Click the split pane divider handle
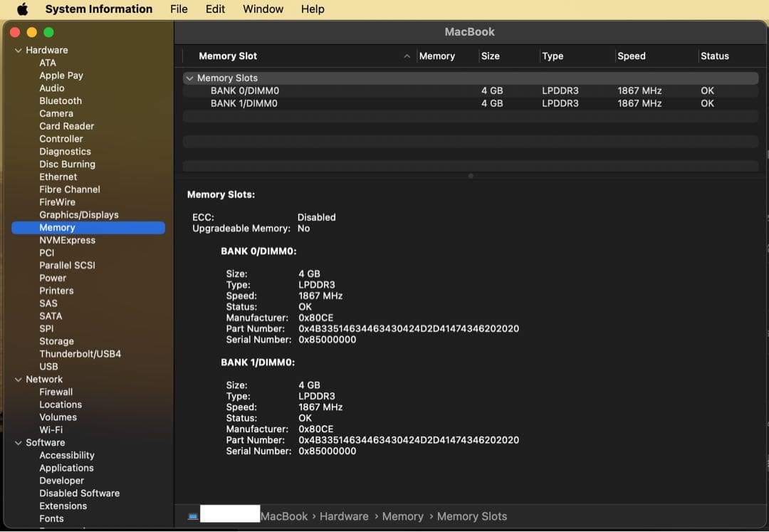Image resolution: width=769 pixels, height=532 pixels. [x=471, y=176]
